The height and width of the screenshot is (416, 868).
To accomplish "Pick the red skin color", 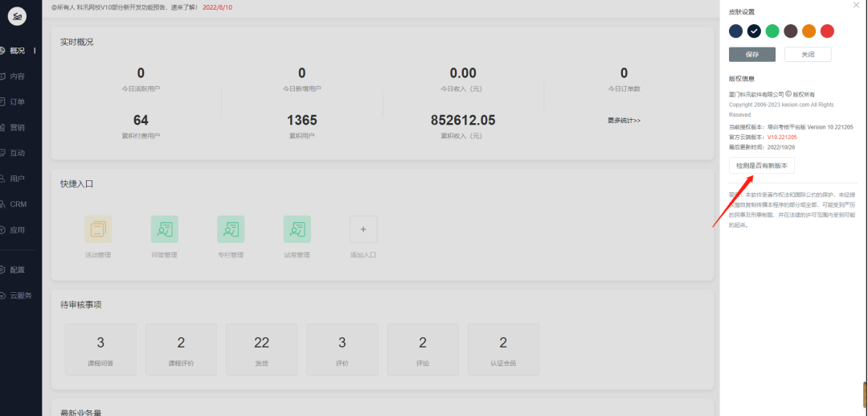I will point(827,31).
